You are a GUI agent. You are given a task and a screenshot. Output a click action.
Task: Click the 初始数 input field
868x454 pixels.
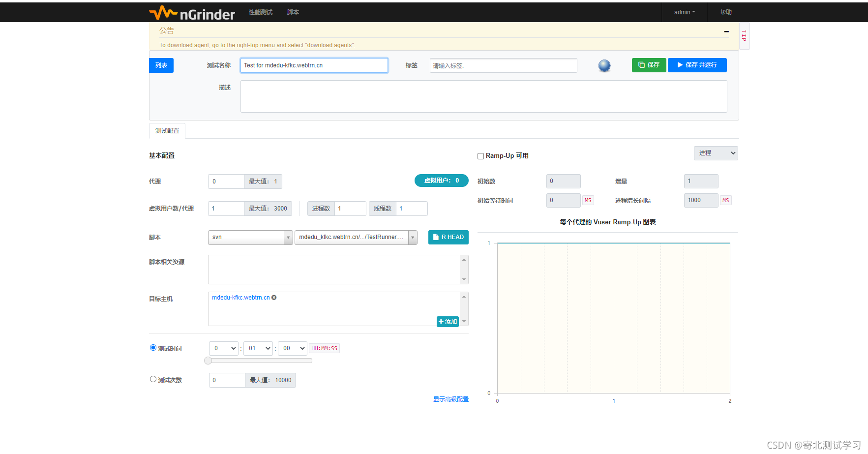tap(564, 181)
